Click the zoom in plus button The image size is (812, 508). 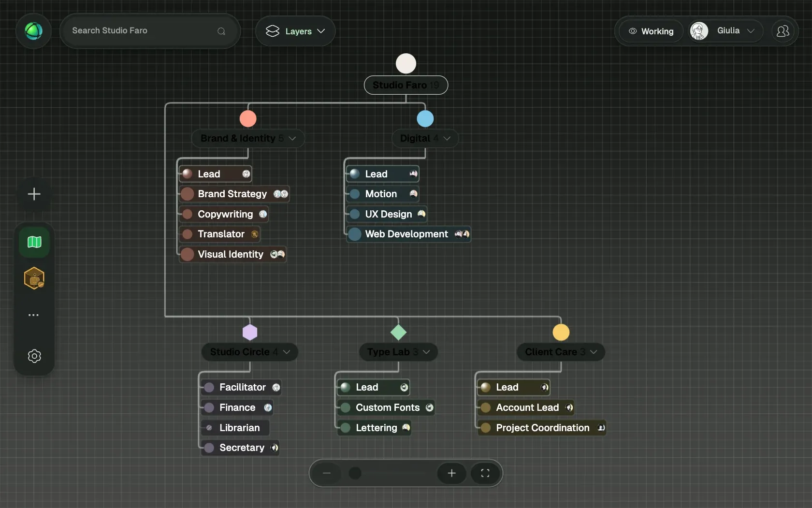pos(451,473)
